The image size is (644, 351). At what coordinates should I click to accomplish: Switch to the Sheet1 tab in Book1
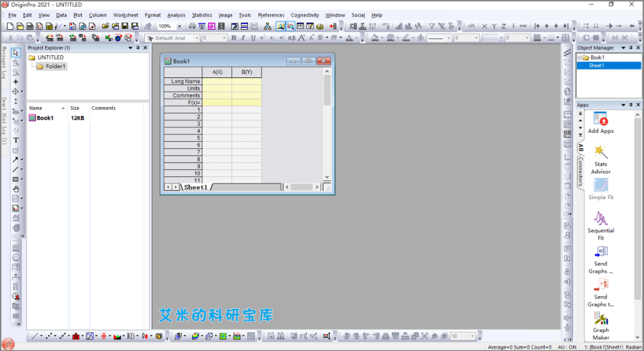(196, 187)
